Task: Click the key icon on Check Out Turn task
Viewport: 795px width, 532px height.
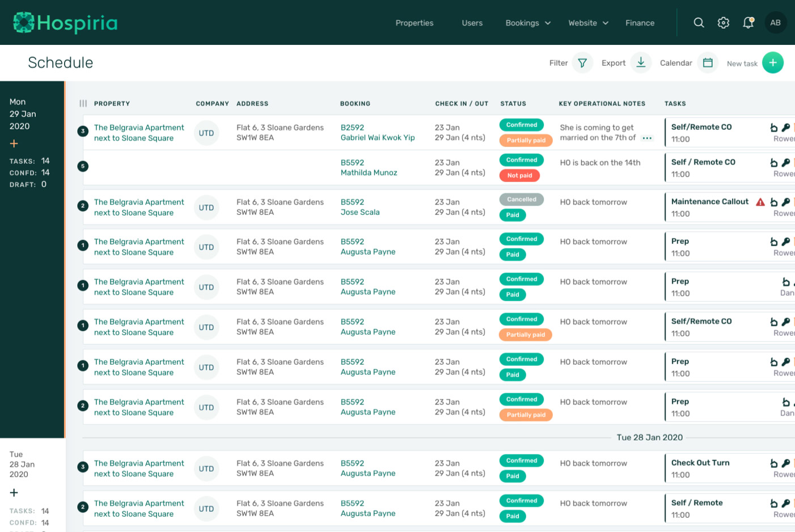Action: point(785,463)
